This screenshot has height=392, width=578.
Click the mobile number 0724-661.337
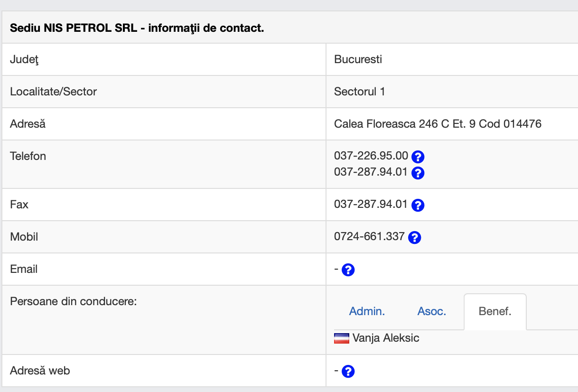tap(369, 236)
